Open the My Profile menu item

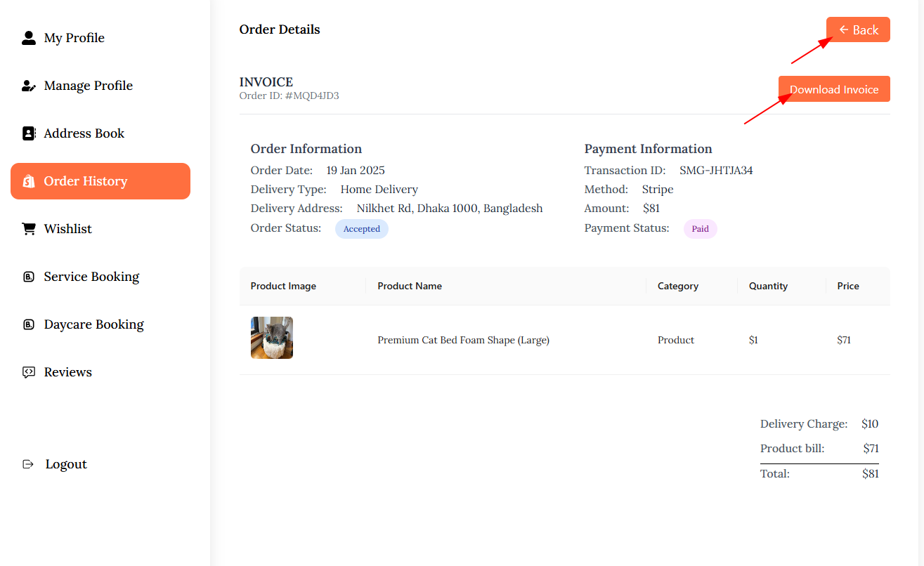coord(74,38)
